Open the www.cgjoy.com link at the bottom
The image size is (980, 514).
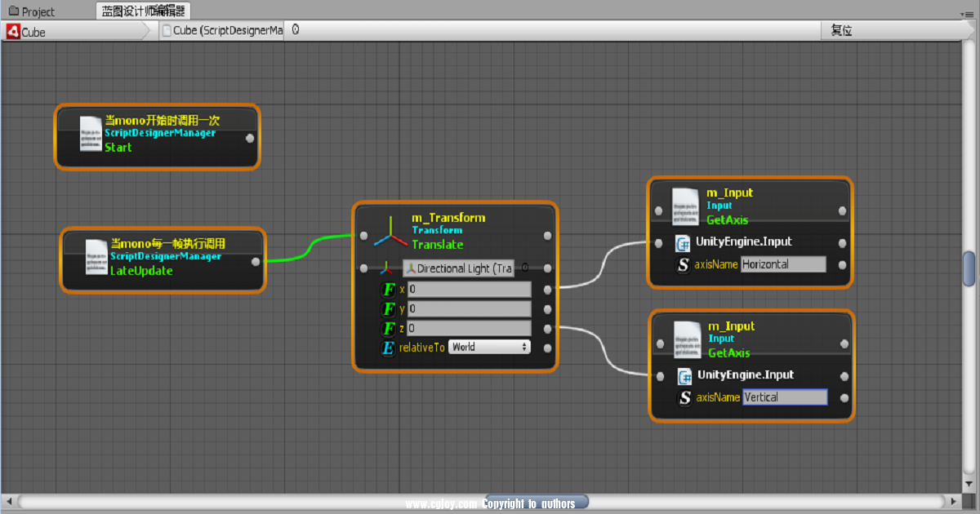click(x=442, y=502)
